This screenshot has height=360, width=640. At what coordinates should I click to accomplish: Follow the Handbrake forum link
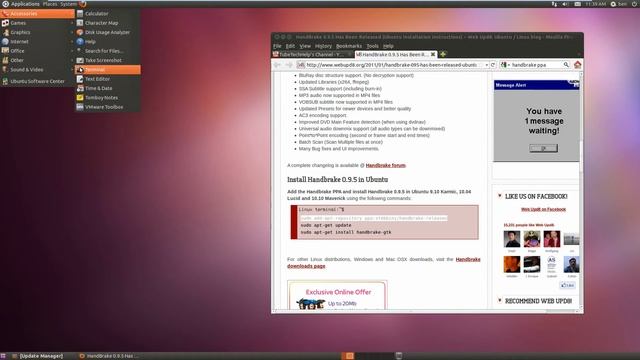(x=385, y=165)
